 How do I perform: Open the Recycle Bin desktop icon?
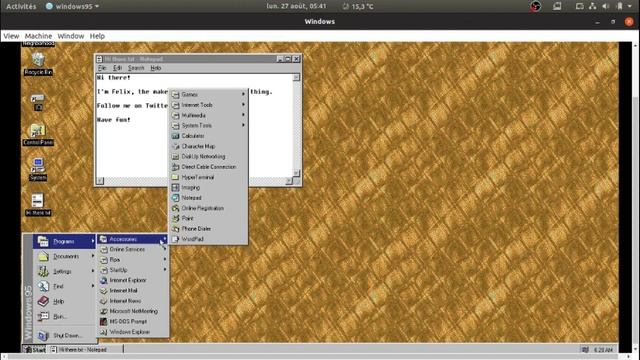pyautogui.click(x=38, y=63)
